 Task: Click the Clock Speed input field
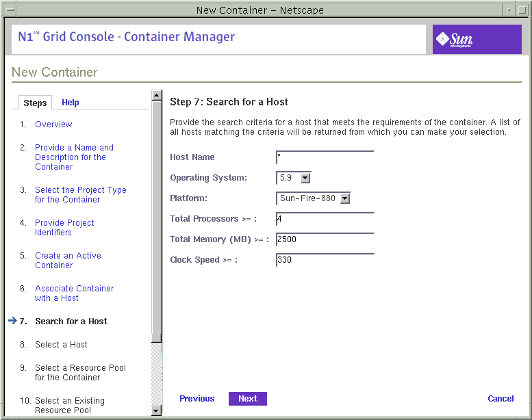pyautogui.click(x=325, y=260)
